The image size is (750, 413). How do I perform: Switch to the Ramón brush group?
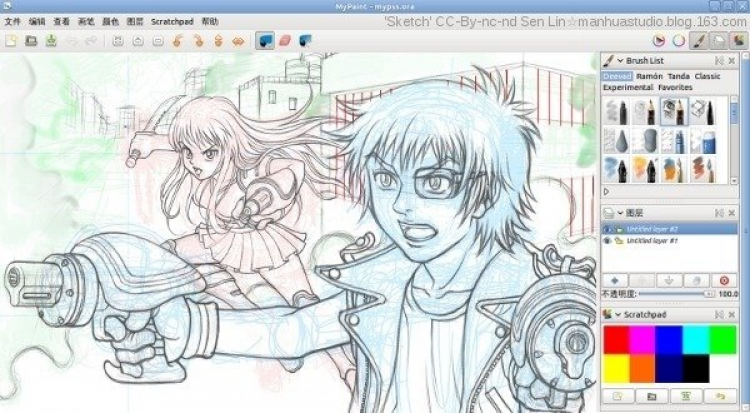click(x=649, y=76)
